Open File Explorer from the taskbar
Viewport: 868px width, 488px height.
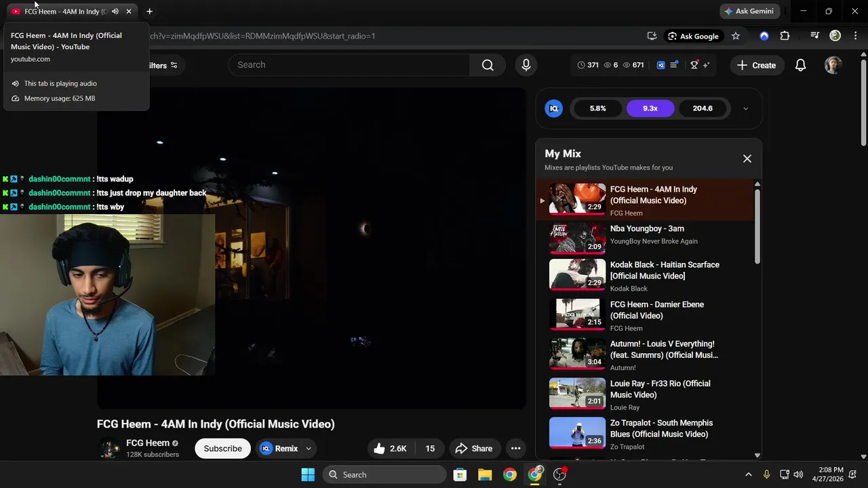tap(485, 474)
